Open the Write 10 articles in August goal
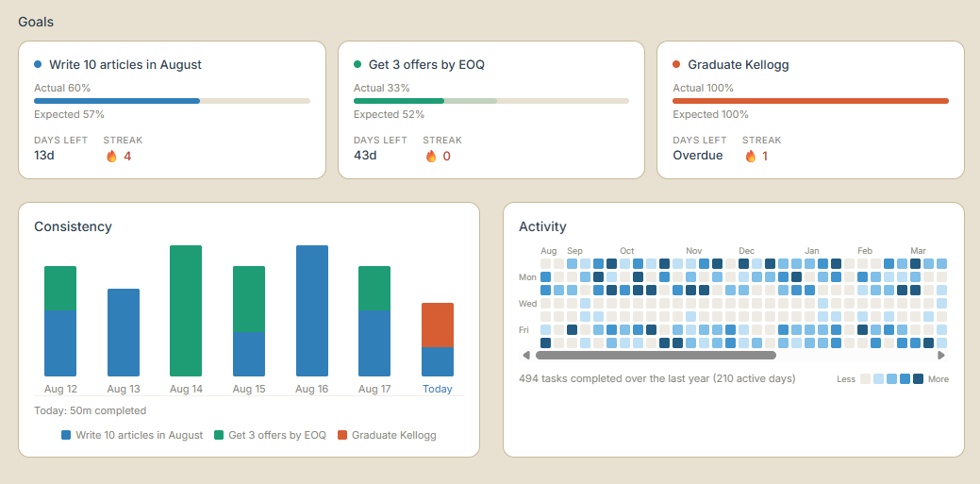Viewport: 980px width, 484px height. click(x=172, y=110)
